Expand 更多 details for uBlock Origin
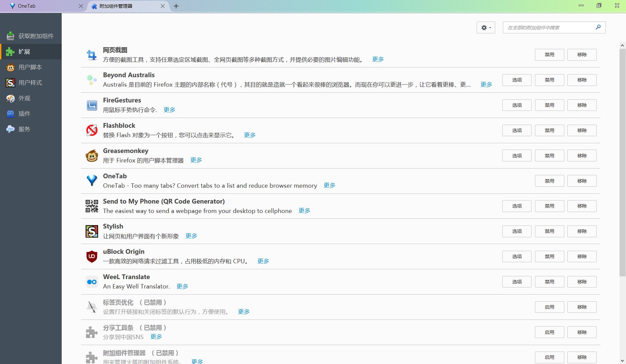This screenshot has height=364, width=626. (263, 261)
